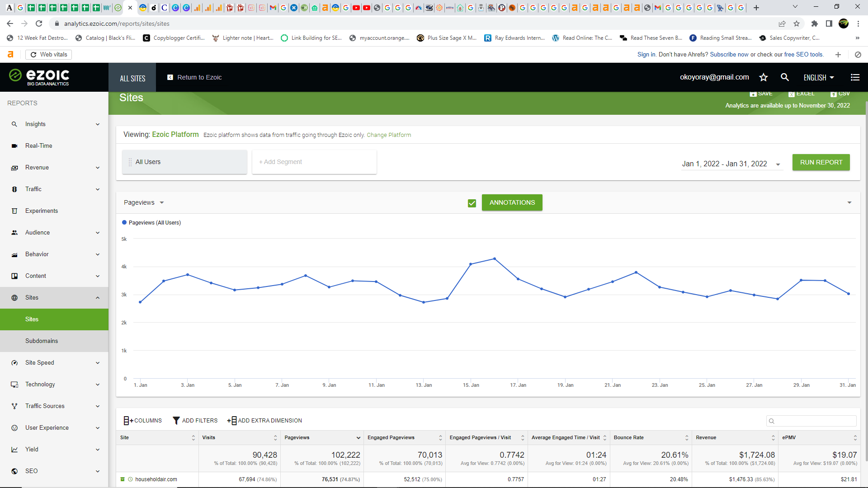Select the Experiments beaker icon
Viewport: 868px width, 488px height.
coord(14,211)
